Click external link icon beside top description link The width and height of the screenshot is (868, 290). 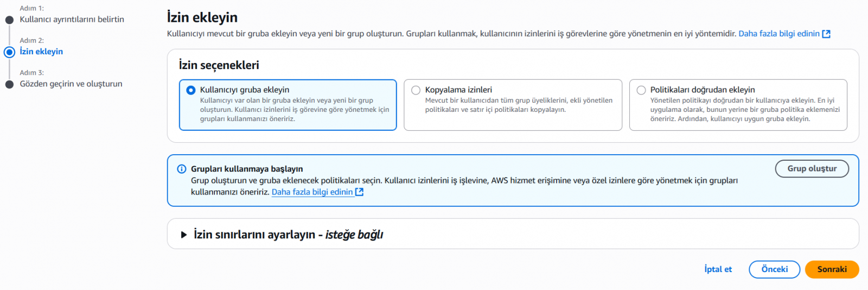coord(826,34)
